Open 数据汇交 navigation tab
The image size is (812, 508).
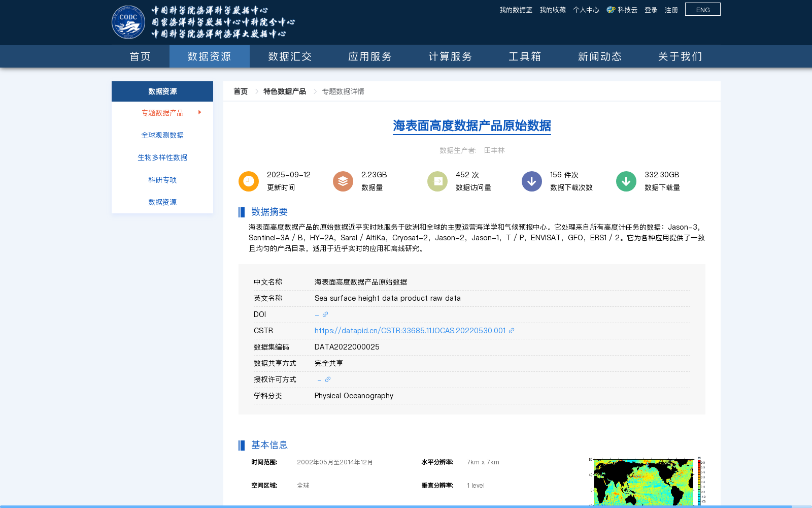tap(290, 56)
